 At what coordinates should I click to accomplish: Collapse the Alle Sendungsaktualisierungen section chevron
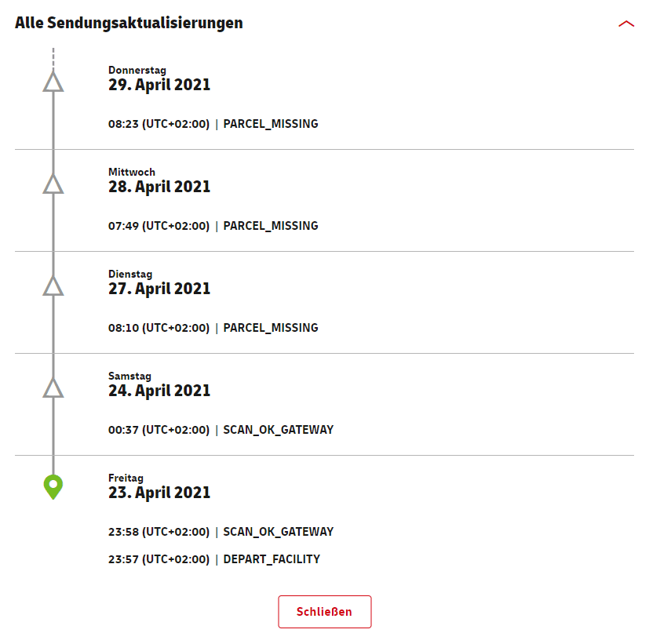pyautogui.click(x=625, y=24)
